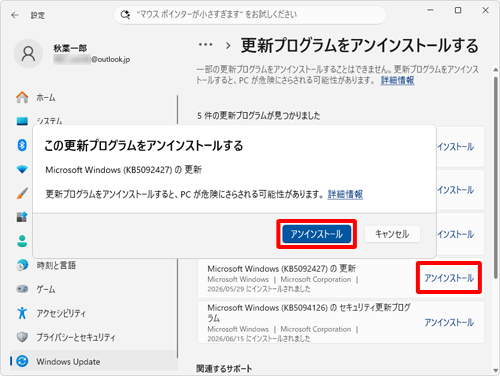Minimize the Settings window

[x=431, y=10]
